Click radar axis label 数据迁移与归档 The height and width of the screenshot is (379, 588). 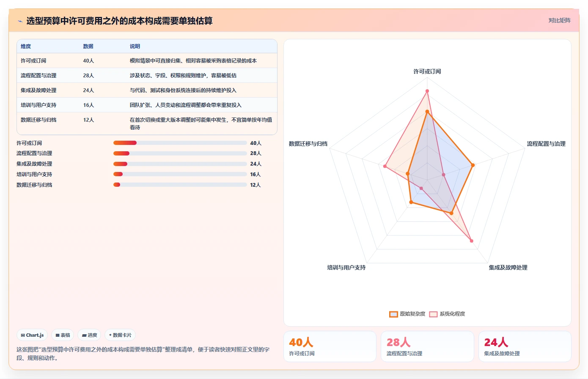(x=308, y=144)
